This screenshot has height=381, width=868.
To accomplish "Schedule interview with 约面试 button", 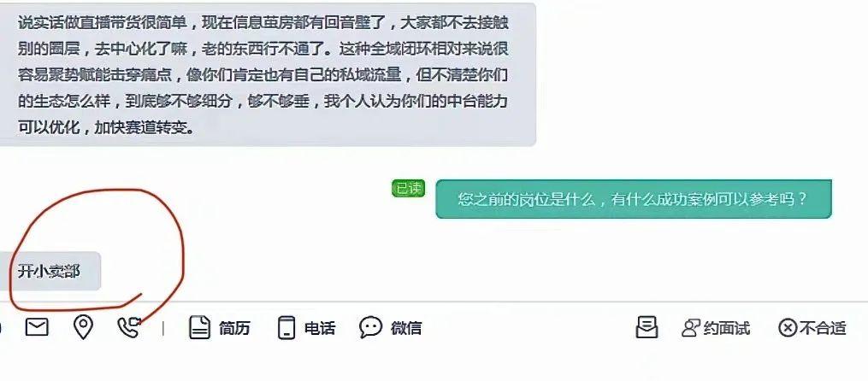I will (x=727, y=328).
